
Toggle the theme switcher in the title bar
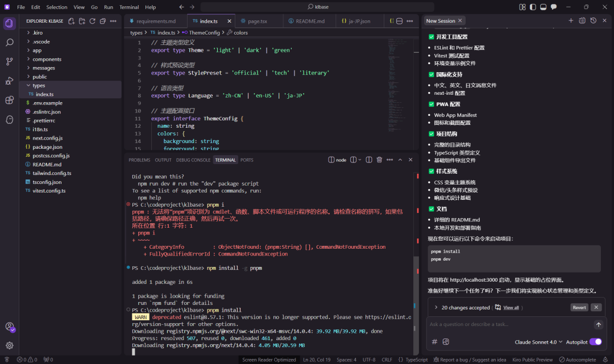532,6
